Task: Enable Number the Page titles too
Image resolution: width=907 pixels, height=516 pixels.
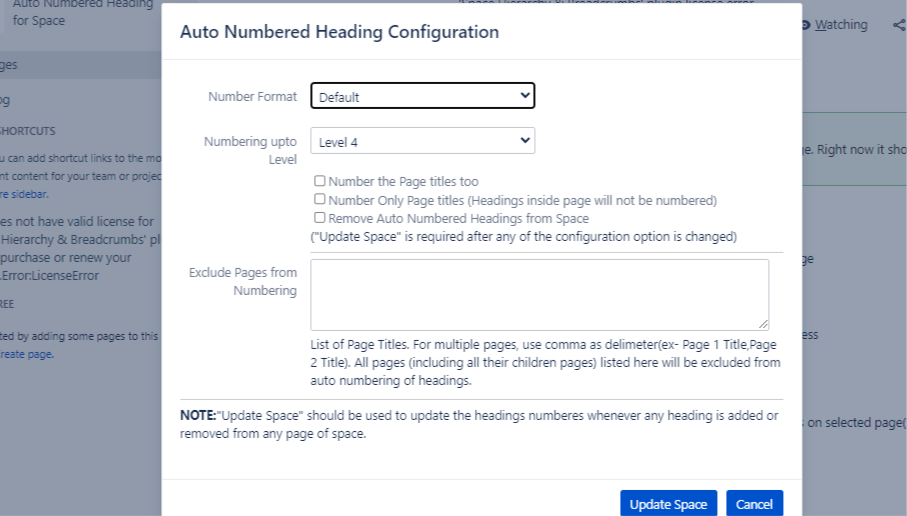Action: click(x=320, y=181)
